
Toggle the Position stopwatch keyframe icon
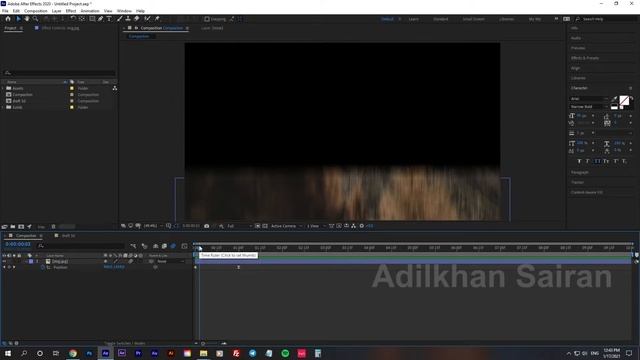pyautogui.click(x=42, y=267)
